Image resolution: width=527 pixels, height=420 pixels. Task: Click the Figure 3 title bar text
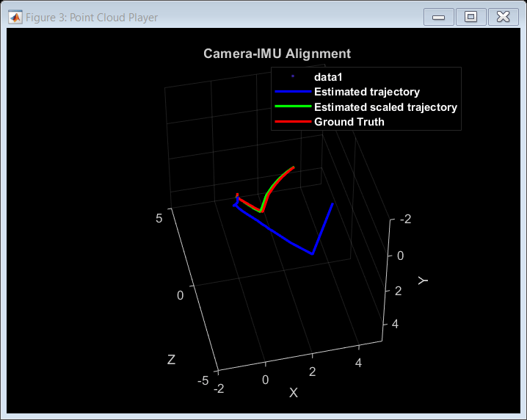click(92, 18)
